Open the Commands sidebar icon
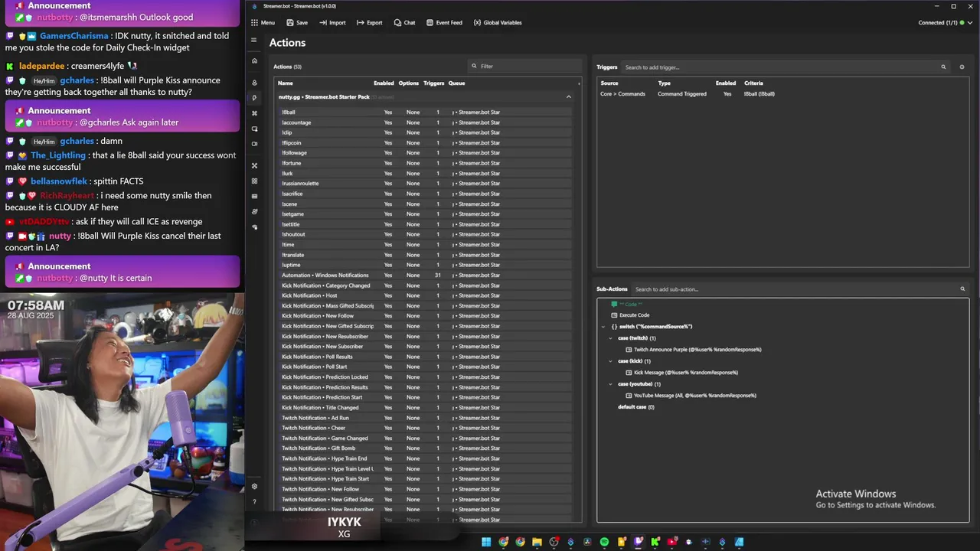 point(254,113)
